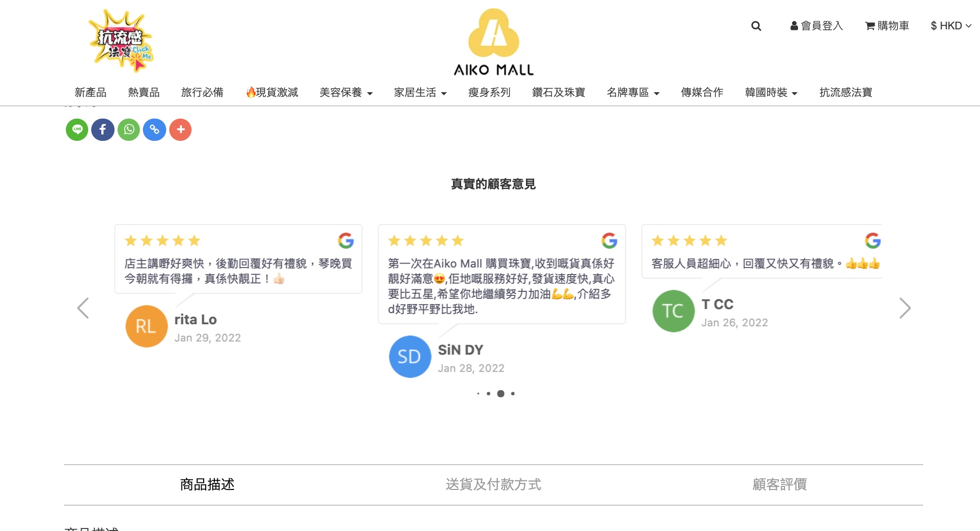The height and width of the screenshot is (531, 980).
Task: Click reviewer name T CC
Action: [718, 305]
